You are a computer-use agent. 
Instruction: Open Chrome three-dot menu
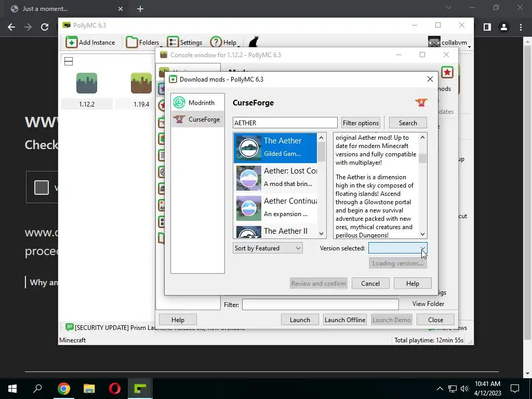(x=521, y=27)
